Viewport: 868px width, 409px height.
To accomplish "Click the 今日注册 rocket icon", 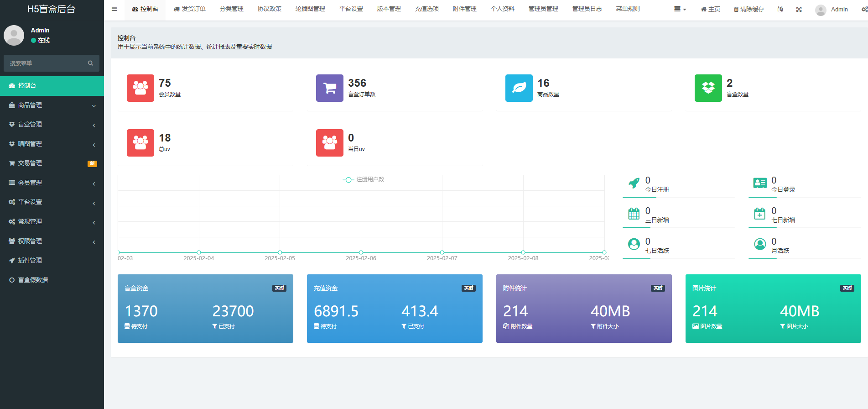I will coord(634,184).
